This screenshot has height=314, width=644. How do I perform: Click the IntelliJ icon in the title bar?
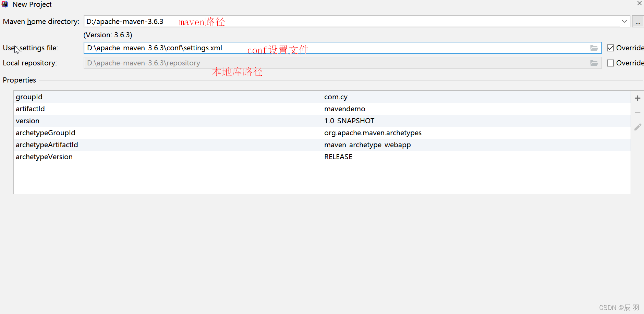(5, 4)
